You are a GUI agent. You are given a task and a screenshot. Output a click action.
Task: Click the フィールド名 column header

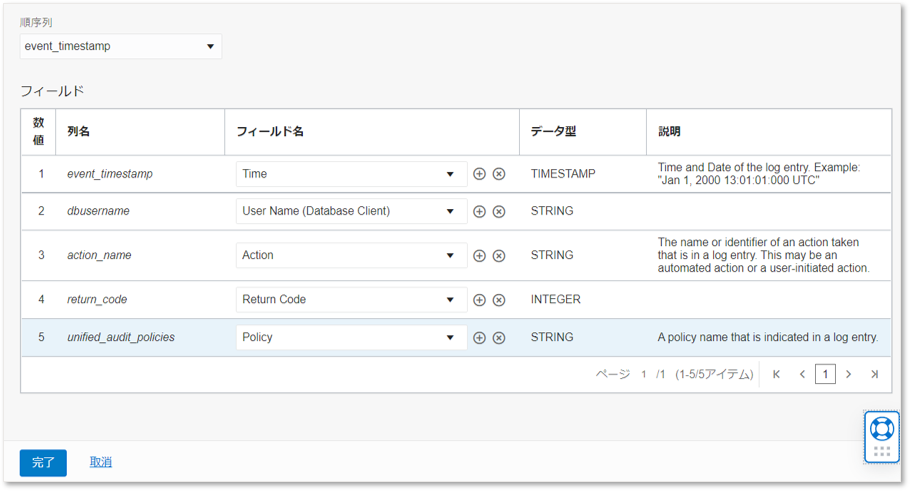(270, 132)
